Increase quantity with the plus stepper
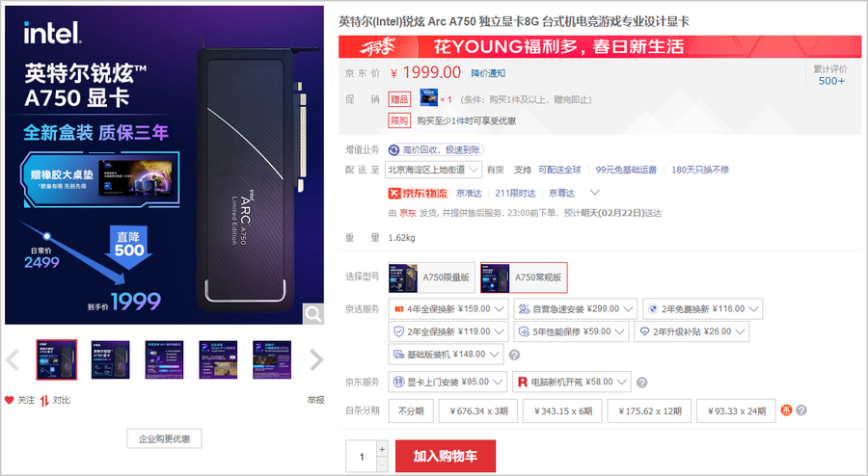The image size is (868, 476). click(382, 449)
